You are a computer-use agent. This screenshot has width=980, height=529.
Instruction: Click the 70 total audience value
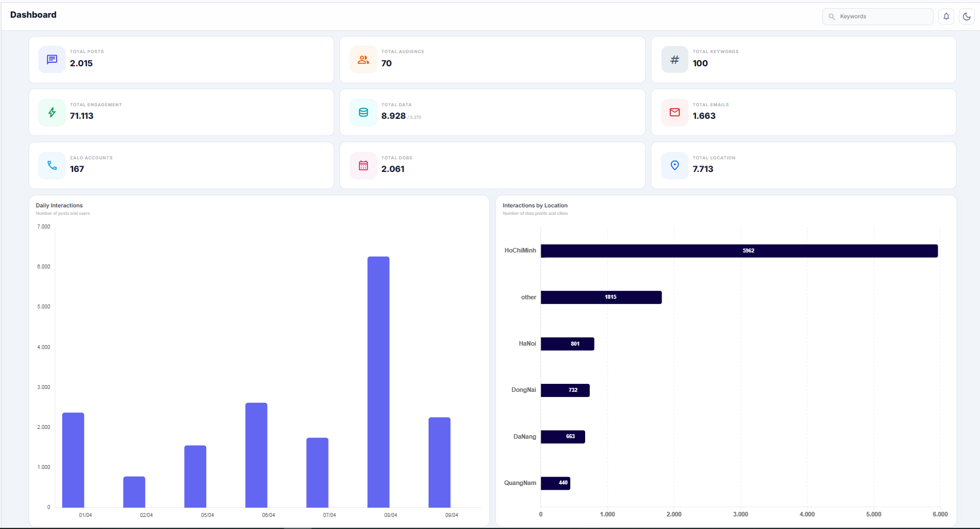pyautogui.click(x=387, y=63)
